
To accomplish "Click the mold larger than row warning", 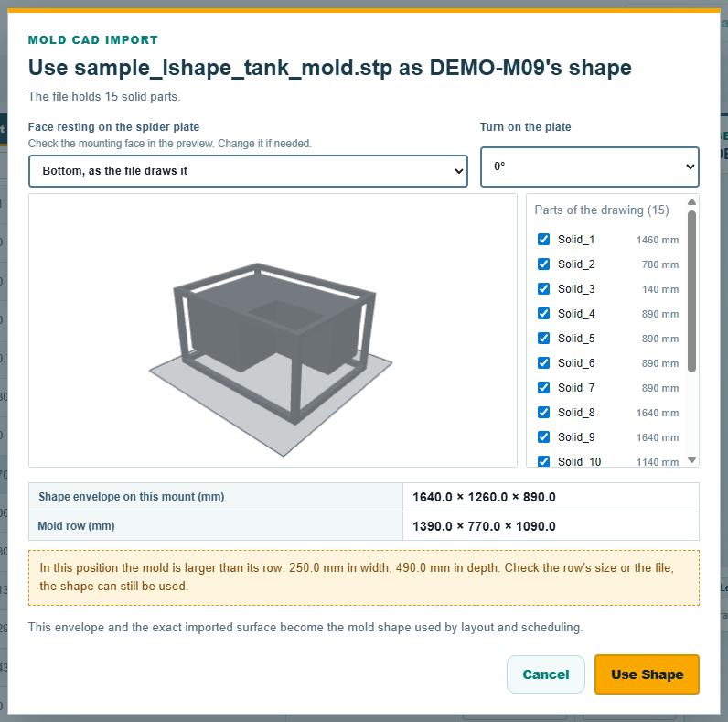I will (x=363, y=577).
